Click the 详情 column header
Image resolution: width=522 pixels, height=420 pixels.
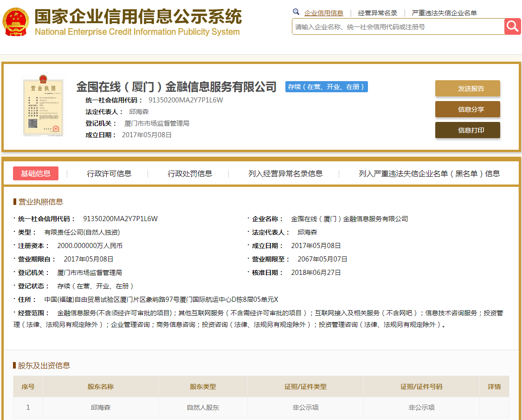494,387
